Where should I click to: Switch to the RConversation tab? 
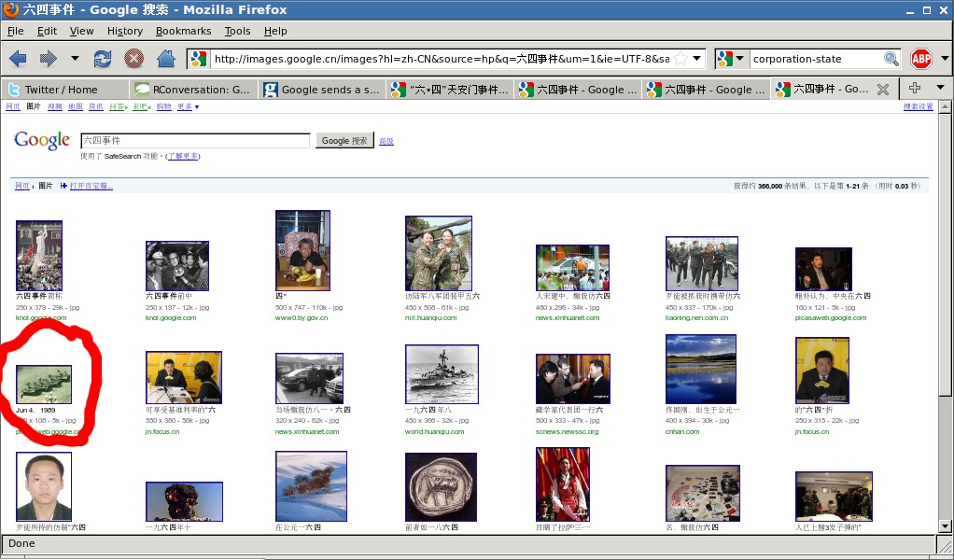coord(193,90)
